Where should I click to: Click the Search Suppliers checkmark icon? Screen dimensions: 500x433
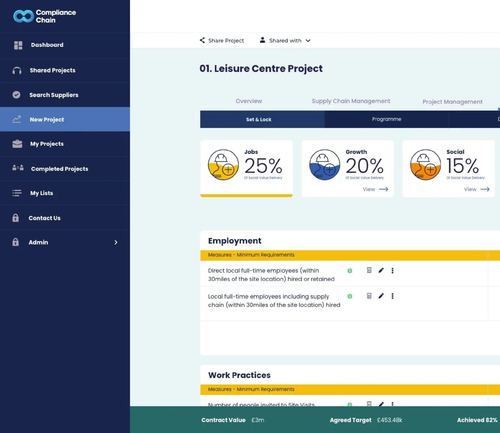click(16, 95)
